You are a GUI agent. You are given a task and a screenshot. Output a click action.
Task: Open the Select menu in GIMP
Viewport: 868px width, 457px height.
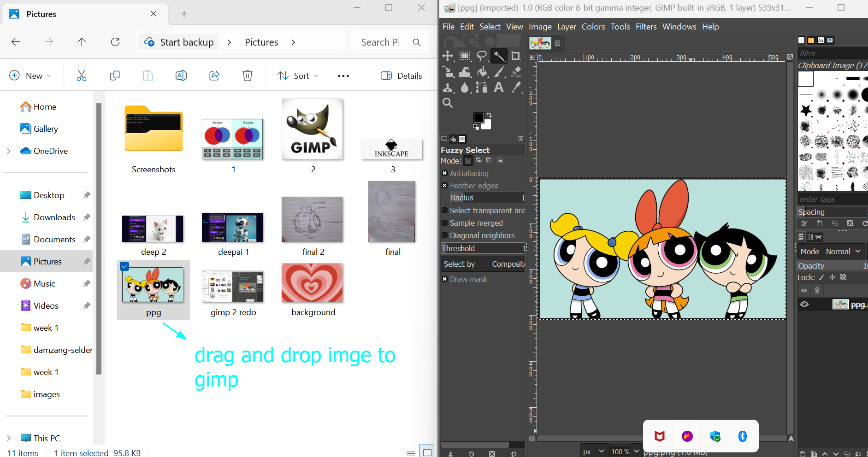tap(490, 27)
